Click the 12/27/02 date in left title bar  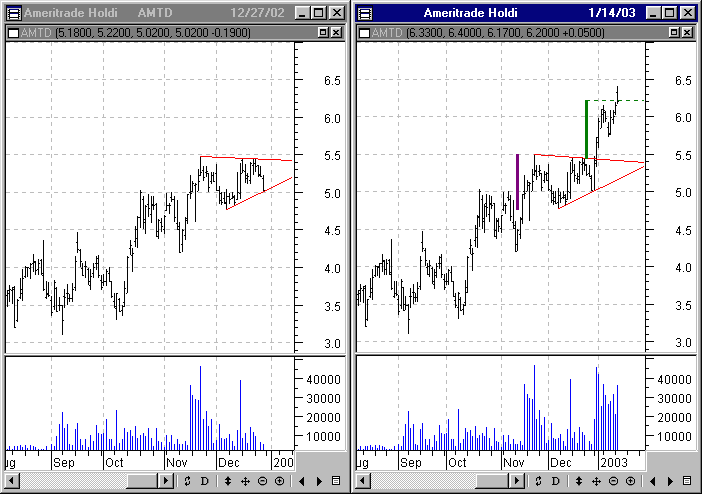pyautogui.click(x=257, y=13)
